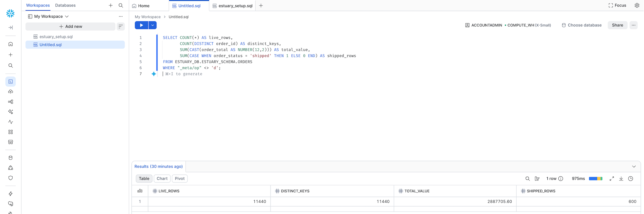Open estuary_setup.sql in file list
644x214 pixels.
(x=75, y=37)
